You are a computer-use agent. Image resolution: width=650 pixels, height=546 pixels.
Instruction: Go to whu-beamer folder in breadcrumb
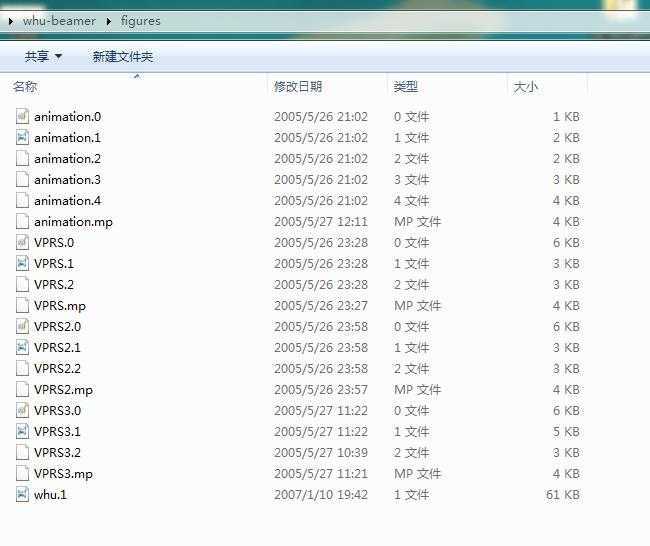[59, 21]
